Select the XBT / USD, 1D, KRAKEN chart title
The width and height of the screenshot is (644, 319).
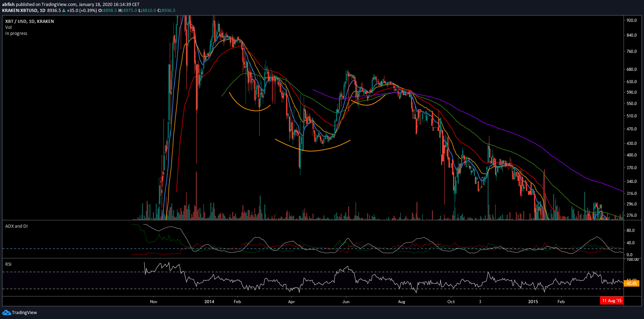(30, 22)
